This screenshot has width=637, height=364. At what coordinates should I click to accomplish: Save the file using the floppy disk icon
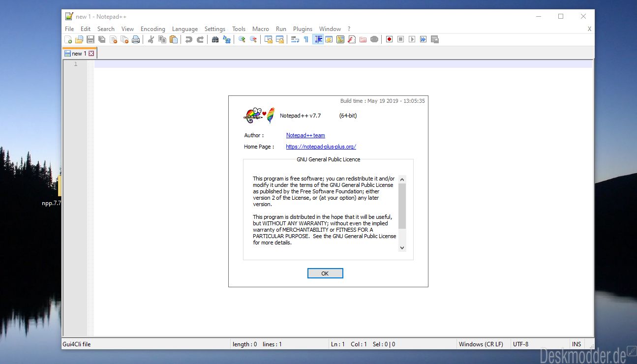pos(91,39)
